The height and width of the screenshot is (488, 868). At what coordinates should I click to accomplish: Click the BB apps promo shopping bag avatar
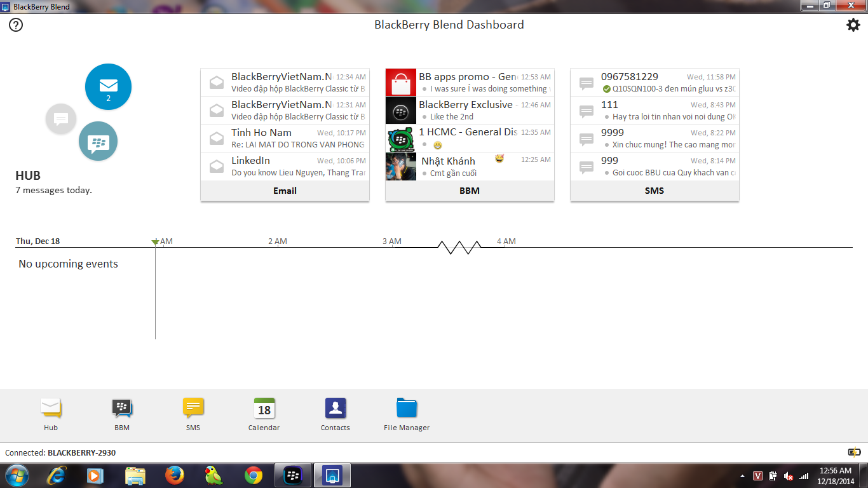tap(401, 83)
